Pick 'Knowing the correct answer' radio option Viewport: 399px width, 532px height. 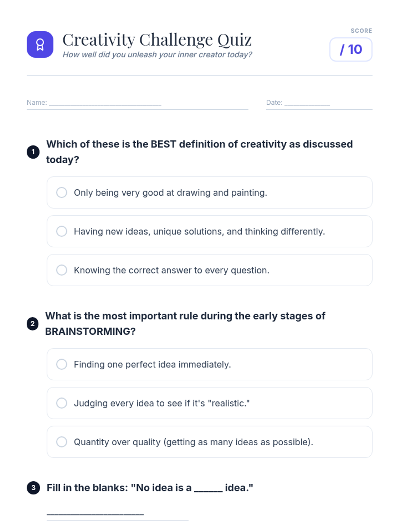coord(62,270)
